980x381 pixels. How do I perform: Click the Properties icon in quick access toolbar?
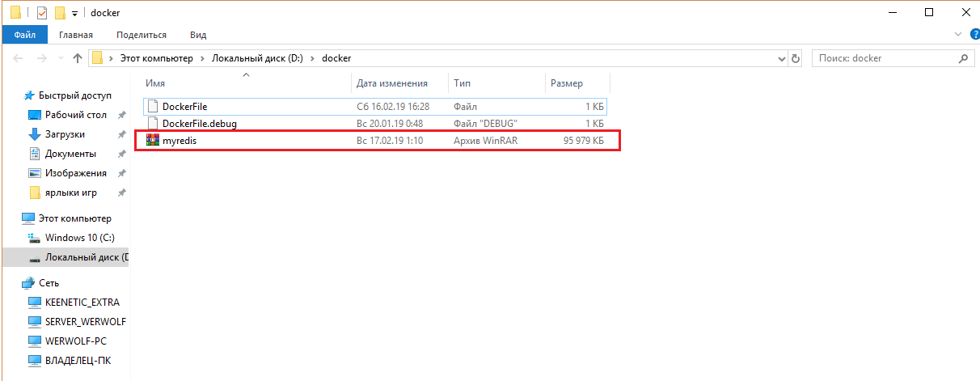pos(42,13)
